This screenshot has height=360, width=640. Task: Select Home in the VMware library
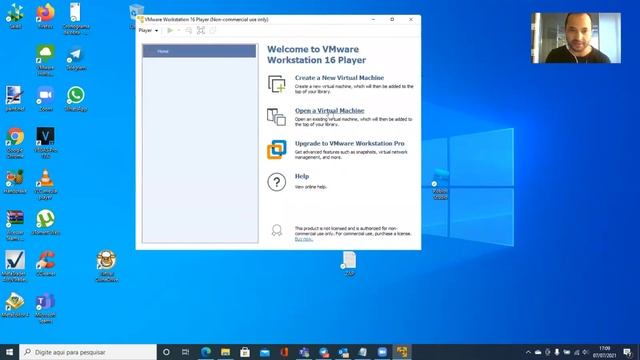pos(199,51)
